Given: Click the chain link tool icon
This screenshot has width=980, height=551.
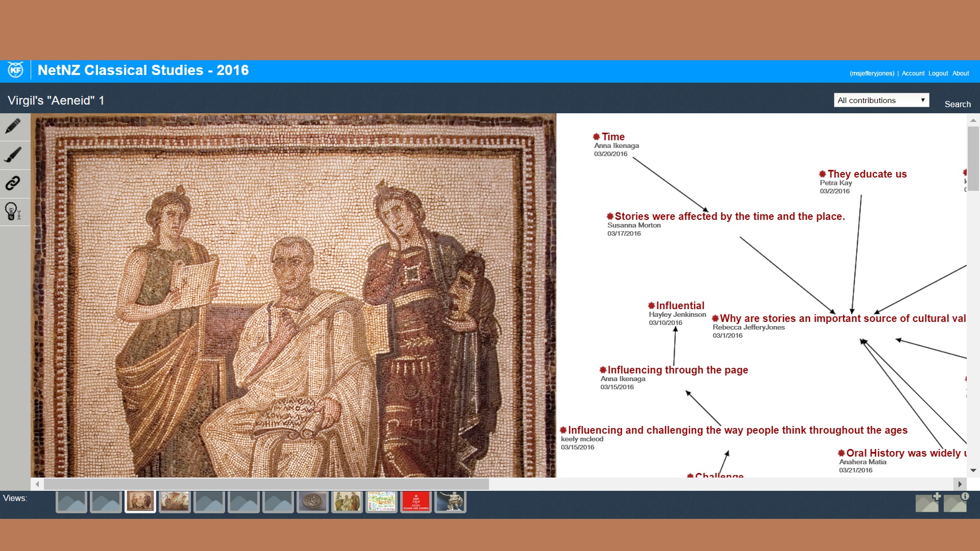Looking at the screenshot, I should [13, 183].
